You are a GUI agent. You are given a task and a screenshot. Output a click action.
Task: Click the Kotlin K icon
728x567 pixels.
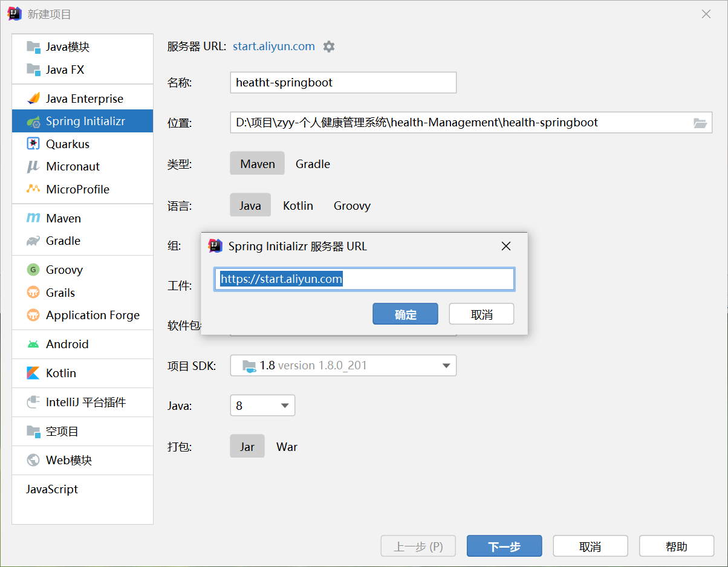(x=33, y=373)
